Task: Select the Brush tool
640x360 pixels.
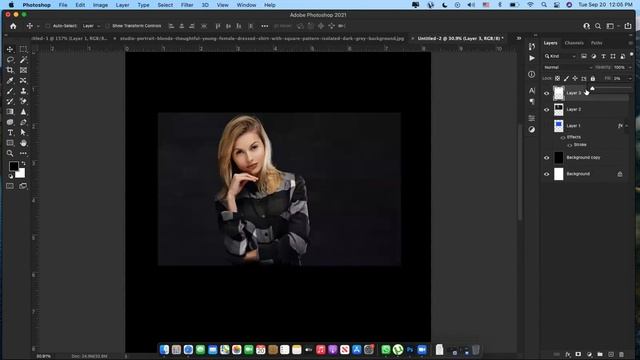Action: (x=10, y=91)
